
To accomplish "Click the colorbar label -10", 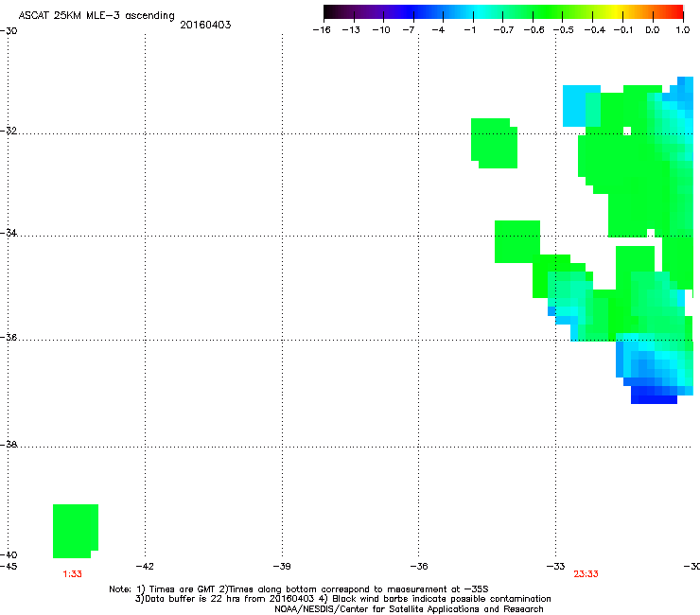I will click(x=381, y=30).
